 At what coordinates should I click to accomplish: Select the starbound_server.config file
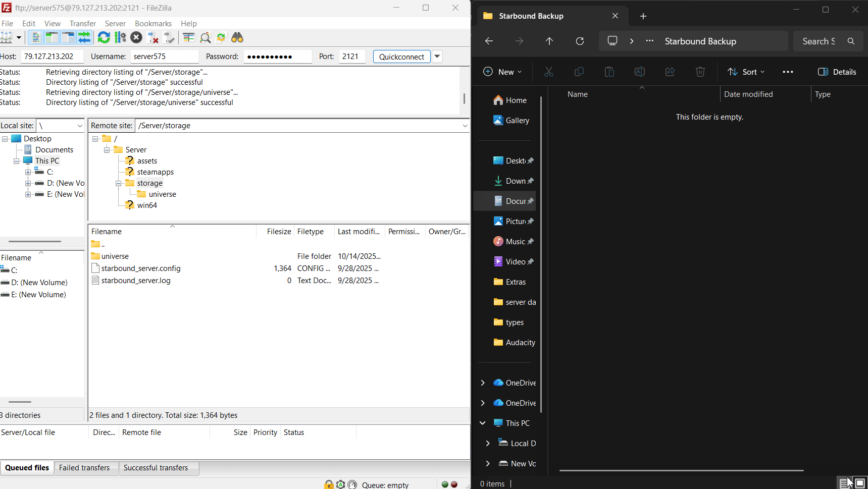(140, 268)
